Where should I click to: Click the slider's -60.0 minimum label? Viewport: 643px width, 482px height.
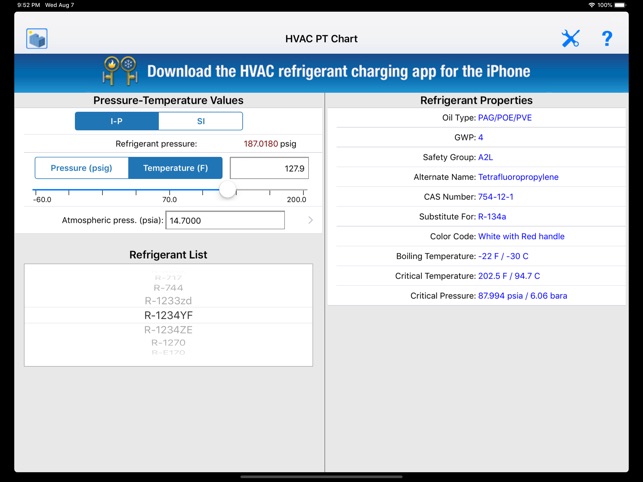(x=42, y=200)
